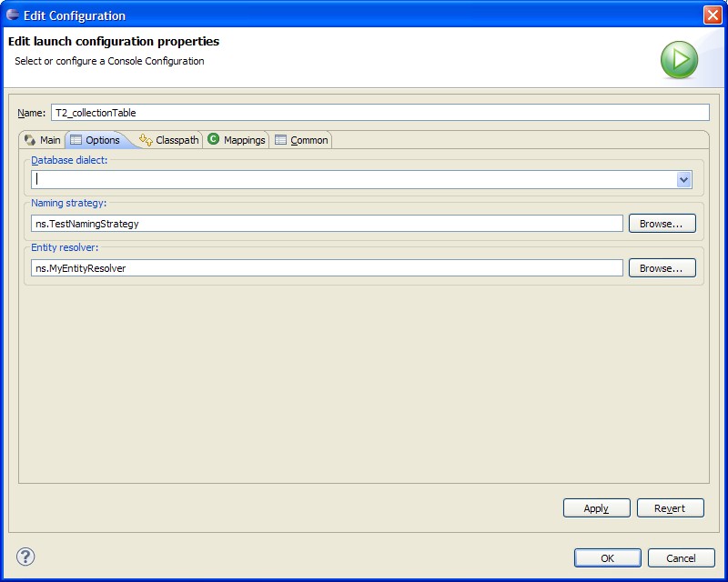
Task: Click the green Mappings tab icon
Action: [213, 139]
